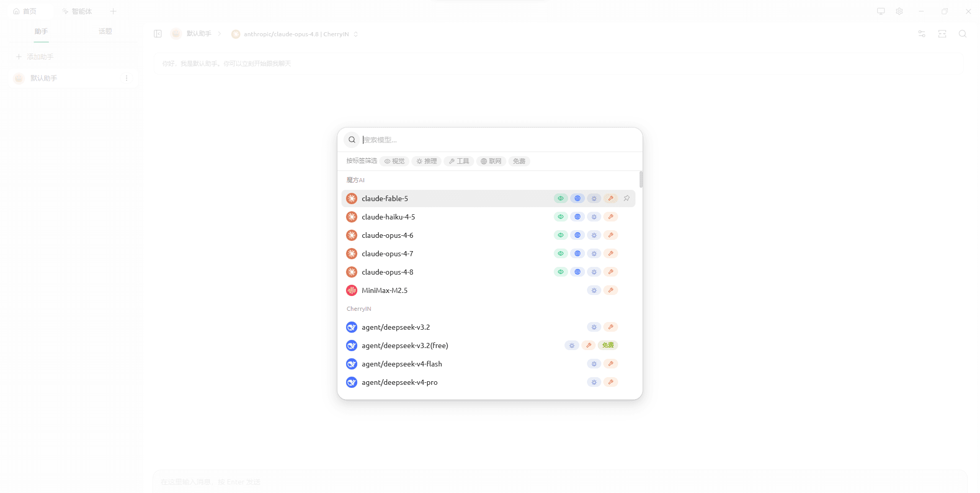Open the 默认助手 more options menu
This screenshot has width=980, height=493.
point(127,78)
